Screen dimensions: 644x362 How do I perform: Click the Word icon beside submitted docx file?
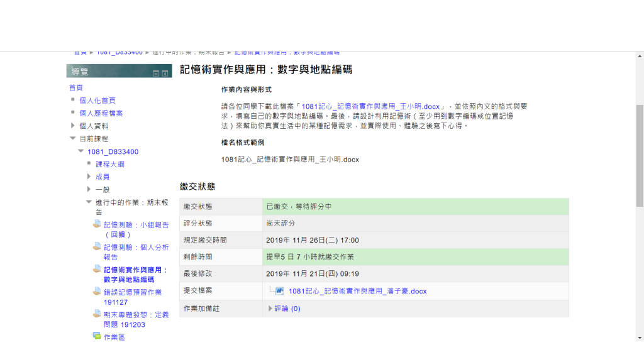click(x=279, y=291)
